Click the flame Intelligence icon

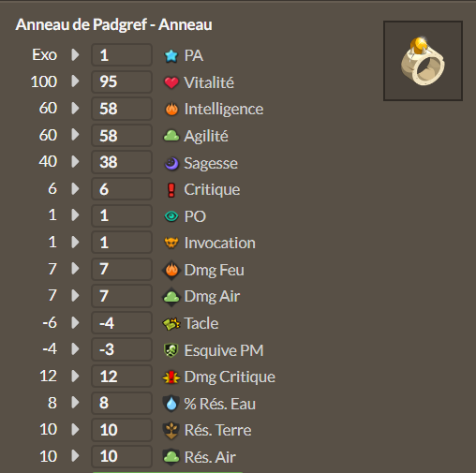tap(171, 110)
